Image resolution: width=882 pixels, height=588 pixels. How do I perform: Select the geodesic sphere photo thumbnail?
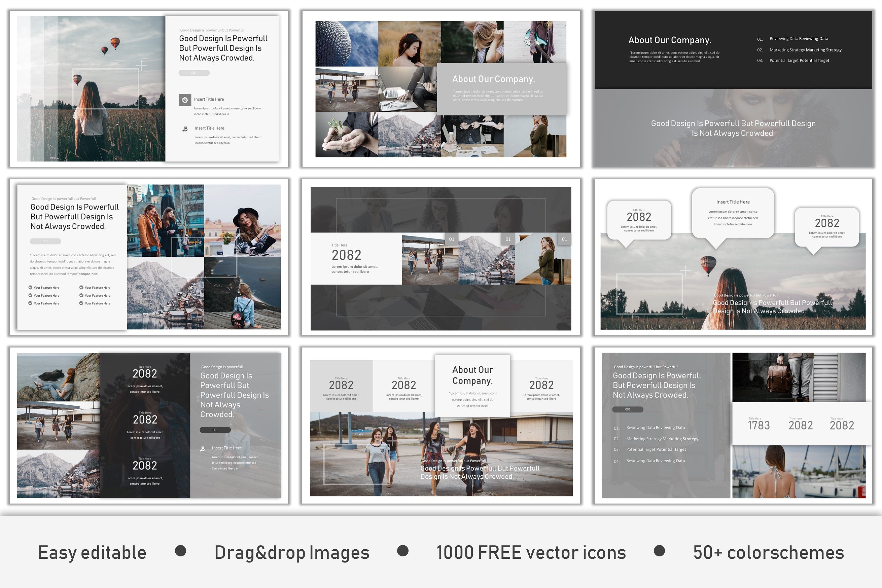(x=346, y=44)
